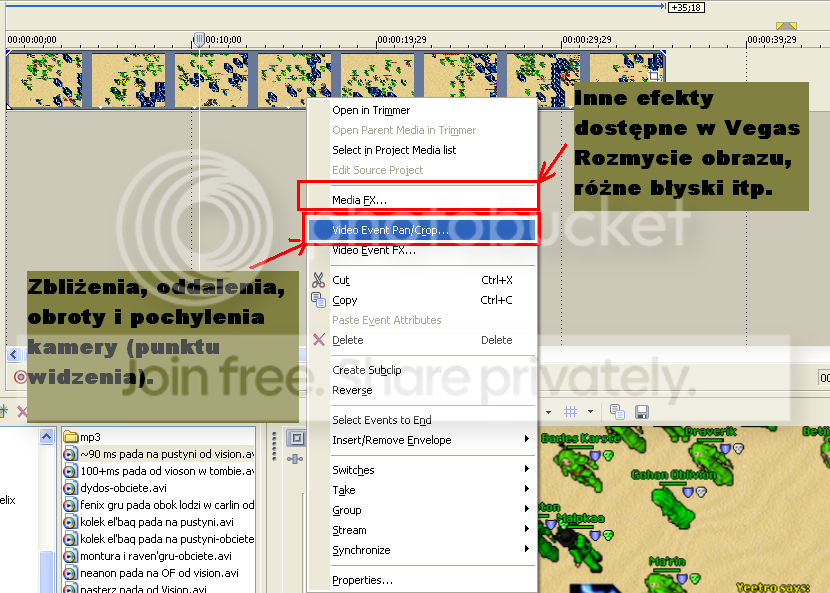Image resolution: width=830 pixels, height=593 pixels.
Task: Click the square view icon in trimmer panel
Action: click(296, 438)
